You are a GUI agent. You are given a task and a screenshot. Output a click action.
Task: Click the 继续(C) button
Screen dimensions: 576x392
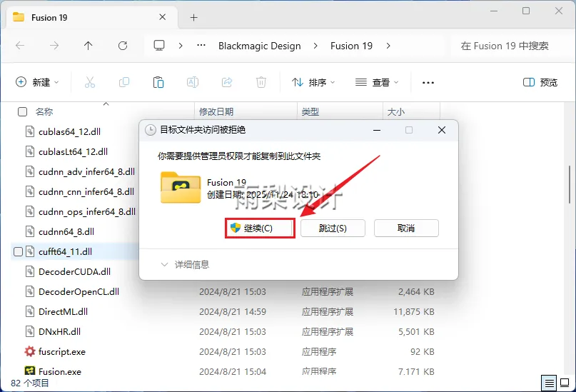click(260, 228)
